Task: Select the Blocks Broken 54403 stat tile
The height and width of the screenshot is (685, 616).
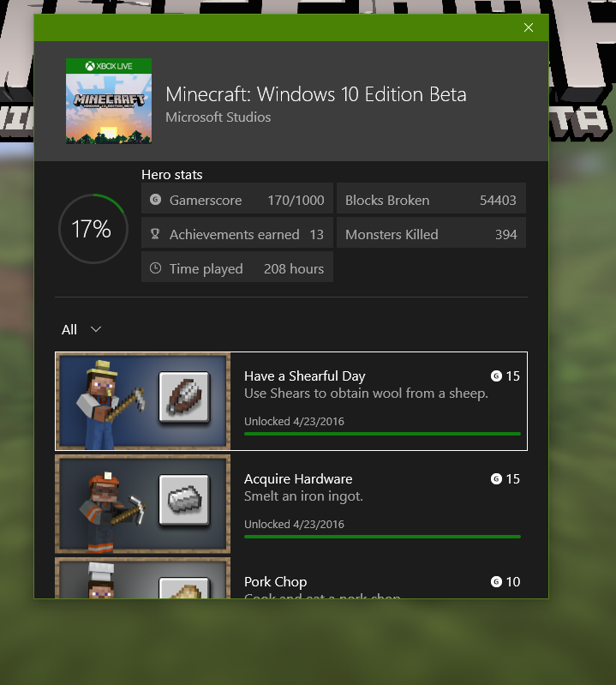Action: [x=431, y=200]
